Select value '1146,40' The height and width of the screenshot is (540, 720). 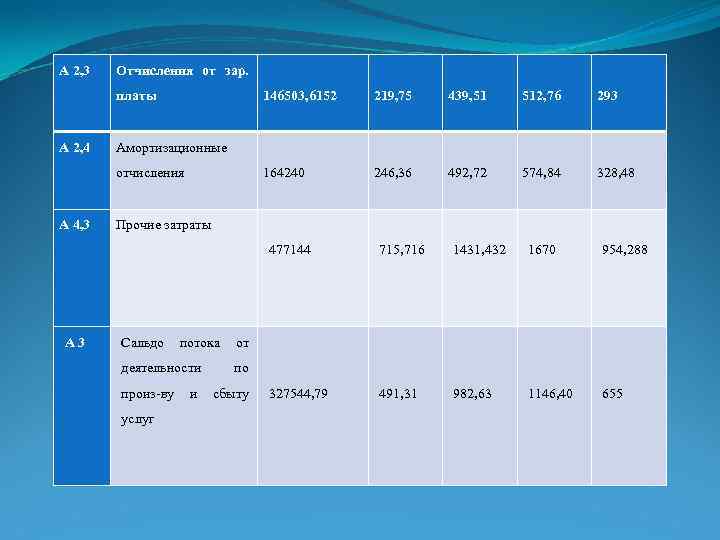550,394
